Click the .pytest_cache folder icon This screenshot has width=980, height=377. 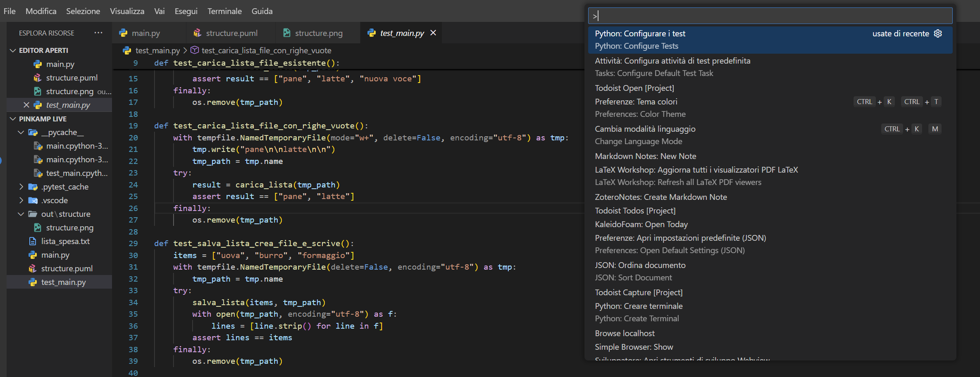[x=33, y=187]
